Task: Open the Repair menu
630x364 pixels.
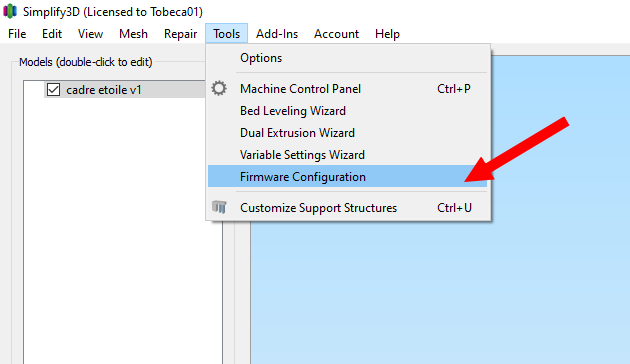Action: [x=180, y=34]
